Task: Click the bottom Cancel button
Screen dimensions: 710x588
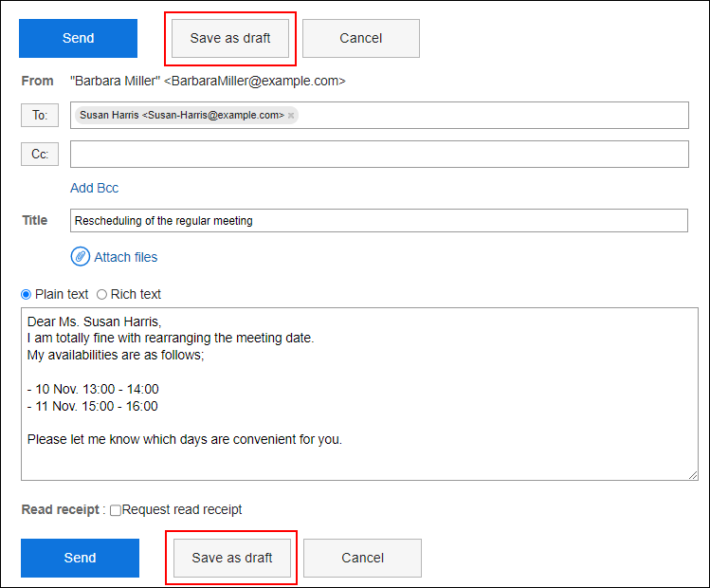Action: (362, 558)
